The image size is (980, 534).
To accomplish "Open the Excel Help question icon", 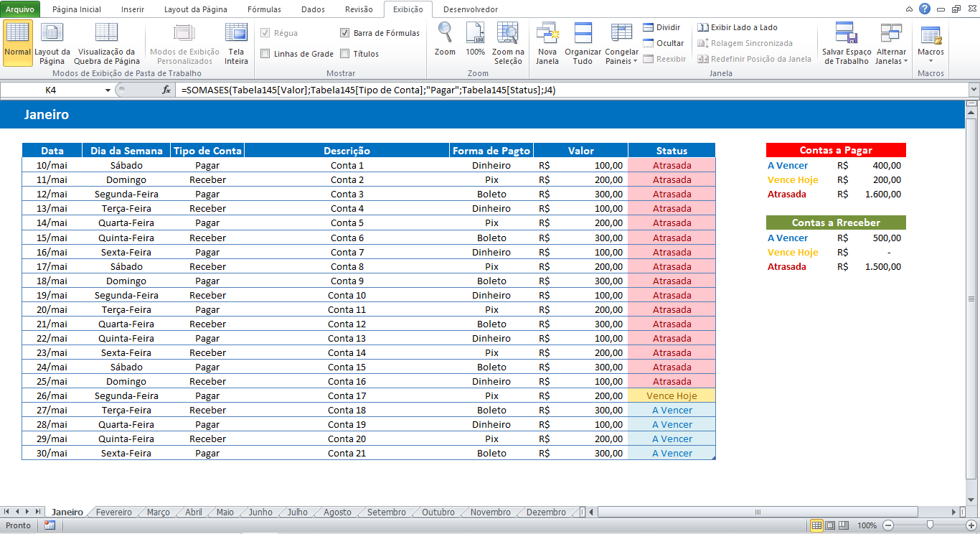I will point(925,9).
